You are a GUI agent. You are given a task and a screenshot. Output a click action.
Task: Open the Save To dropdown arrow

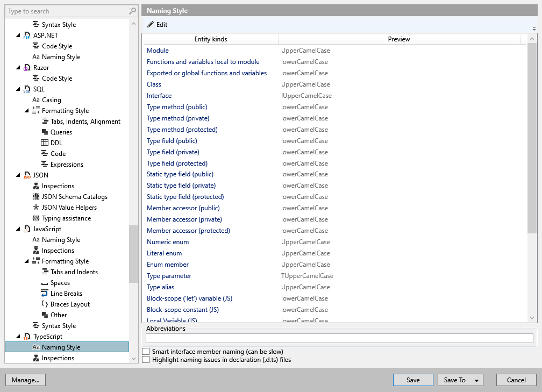476,380
